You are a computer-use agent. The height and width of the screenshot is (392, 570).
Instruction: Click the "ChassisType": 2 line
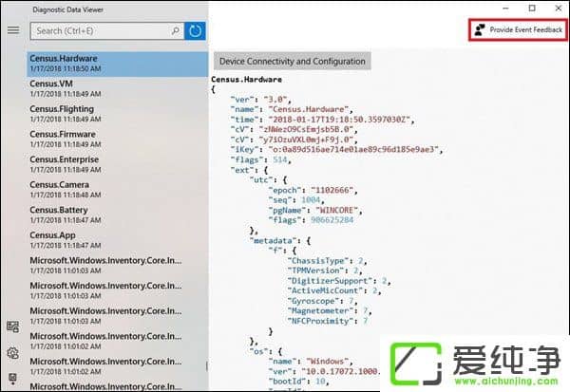327,260
